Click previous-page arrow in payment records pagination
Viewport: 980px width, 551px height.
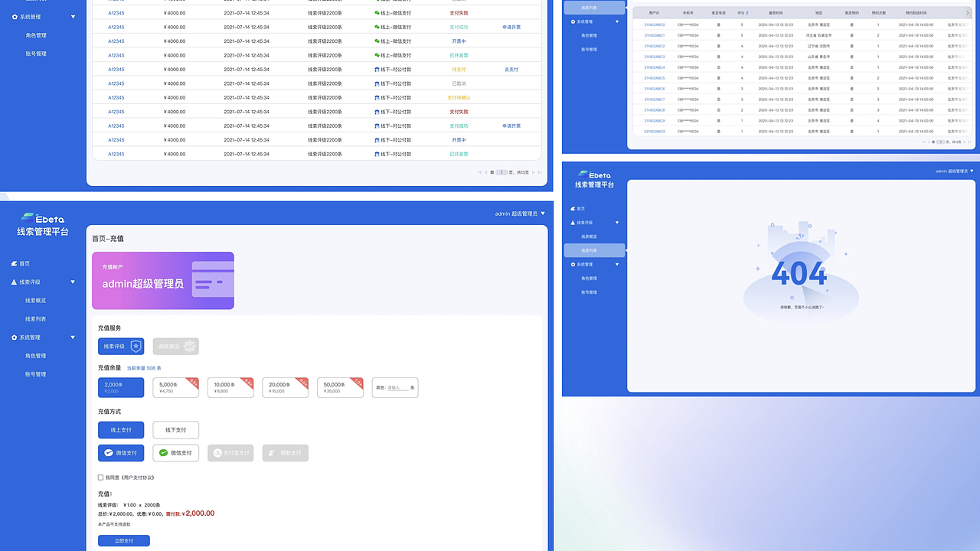[485, 172]
